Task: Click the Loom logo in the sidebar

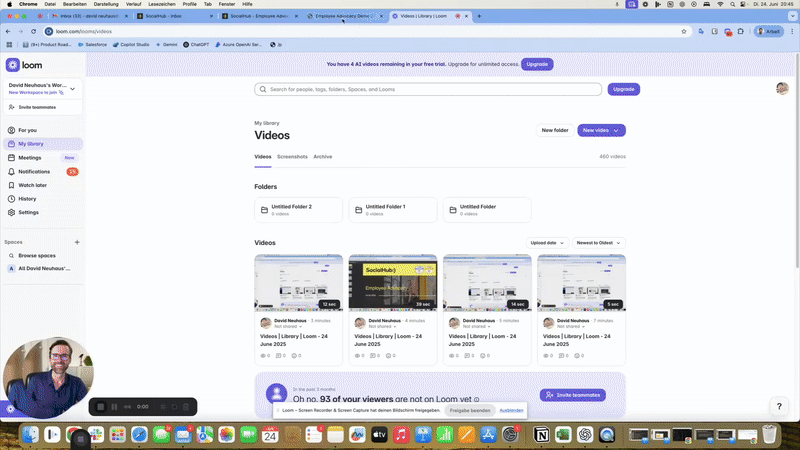Action: click(24, 65)
